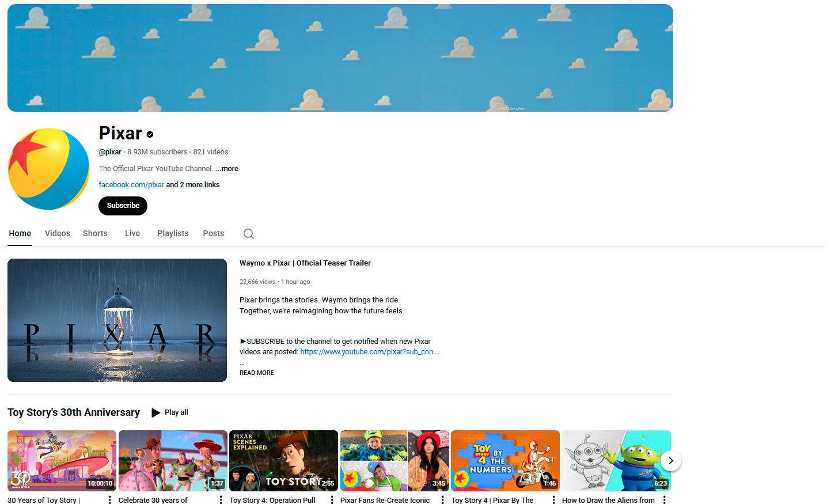Switch to the Posts tab
Image resolution: width=827 pixels, height=504 pixels.
tap(214, 233)
